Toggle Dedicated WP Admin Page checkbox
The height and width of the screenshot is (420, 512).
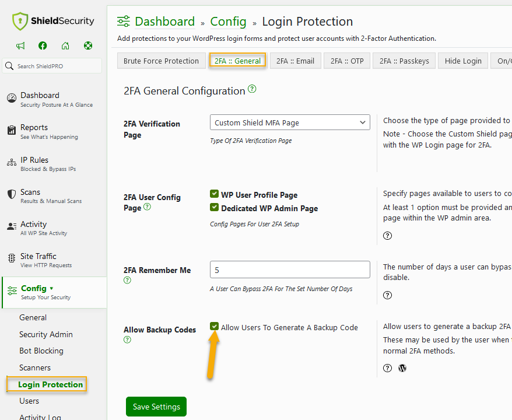point(214,208)
